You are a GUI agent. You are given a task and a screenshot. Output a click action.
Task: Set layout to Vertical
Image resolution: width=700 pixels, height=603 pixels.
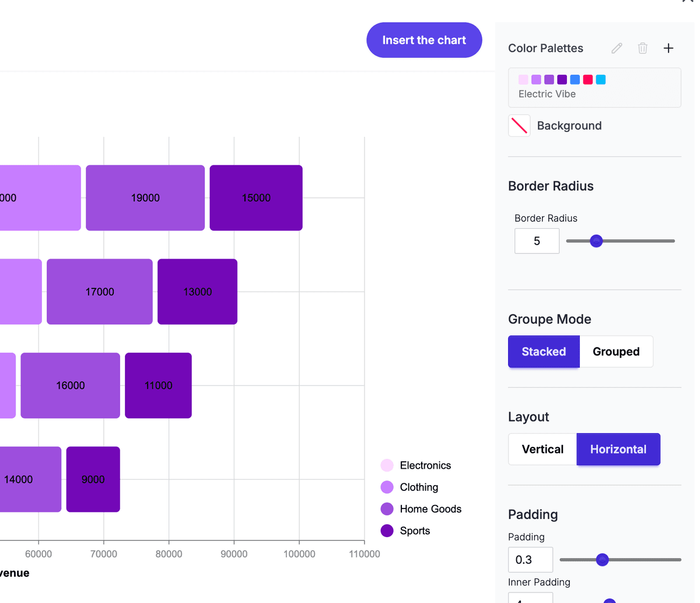542,449
